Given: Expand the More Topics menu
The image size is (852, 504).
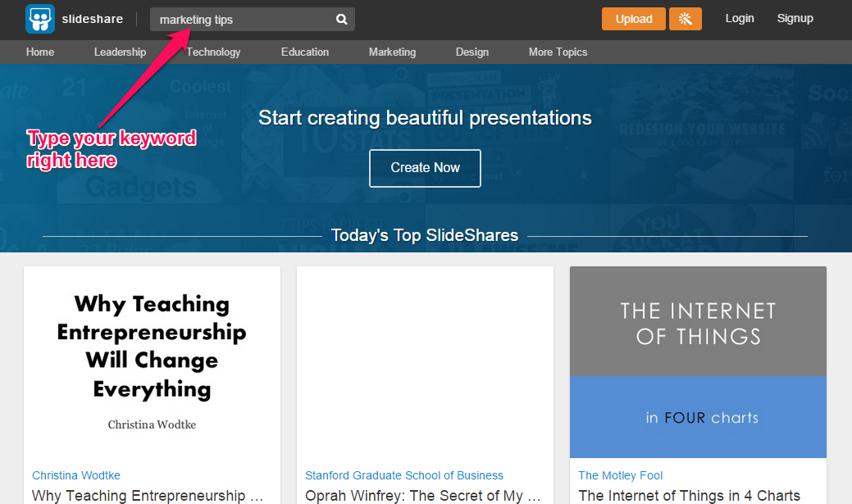Looking at the screenshot, I should coord(558,52).
